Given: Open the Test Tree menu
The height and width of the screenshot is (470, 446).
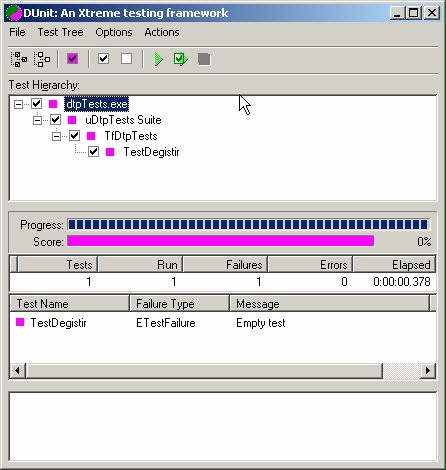Looking at the screenshot, I should (x=60, y=32).
